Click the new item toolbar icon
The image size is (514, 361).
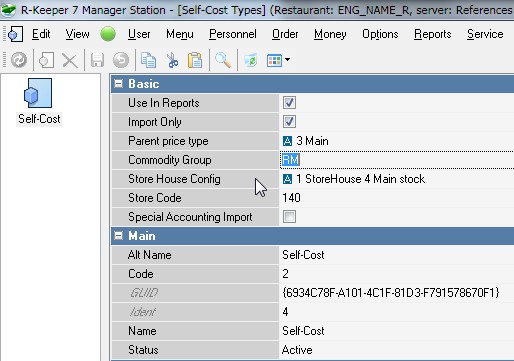[x=46, y=60]
